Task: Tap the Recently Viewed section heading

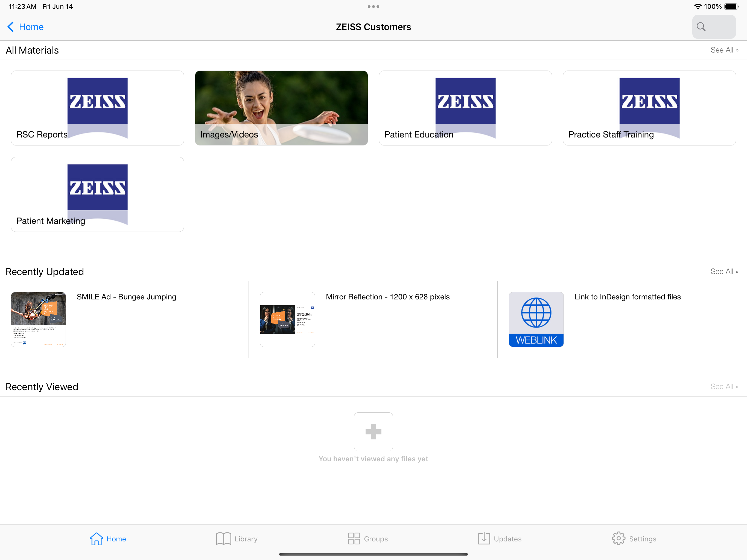Action: pyautogui.click(x=42, y=387)
